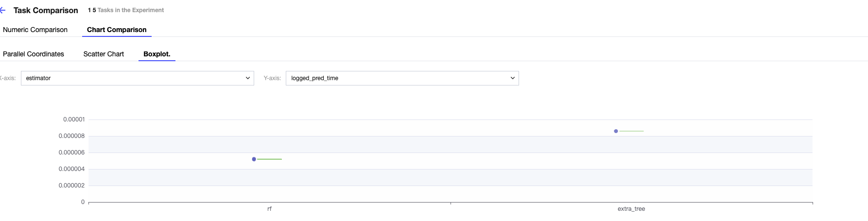
Task: Open the X-axis estimator dropdown
Action: coord(131,78)
